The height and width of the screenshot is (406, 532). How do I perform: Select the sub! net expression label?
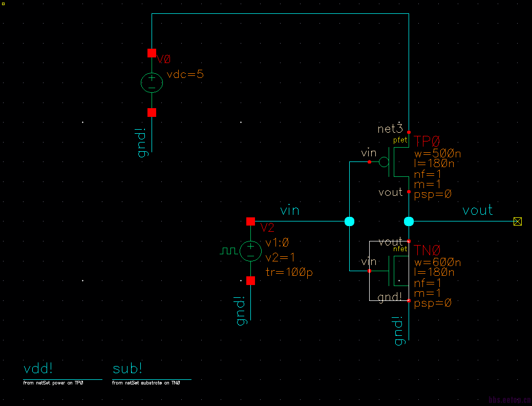coord(127,369)
